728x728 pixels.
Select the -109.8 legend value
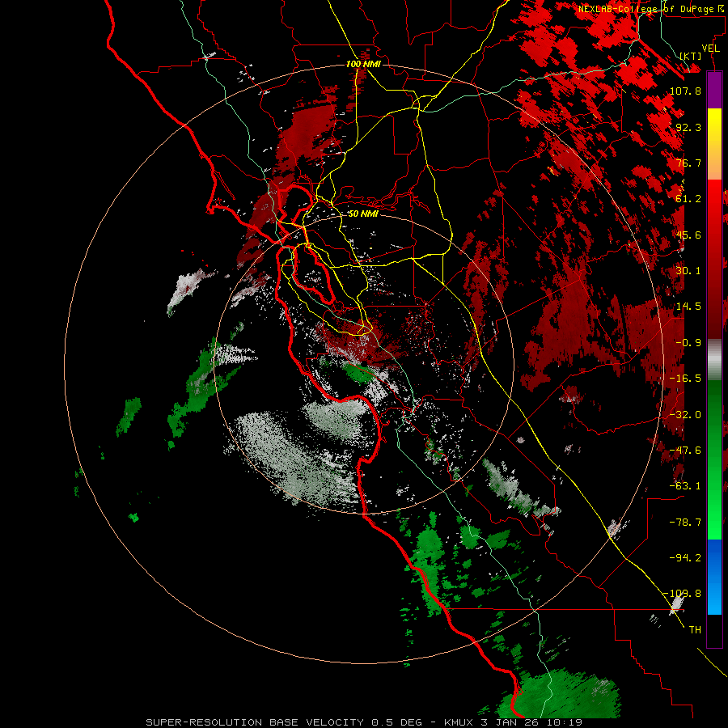[683, 594]
